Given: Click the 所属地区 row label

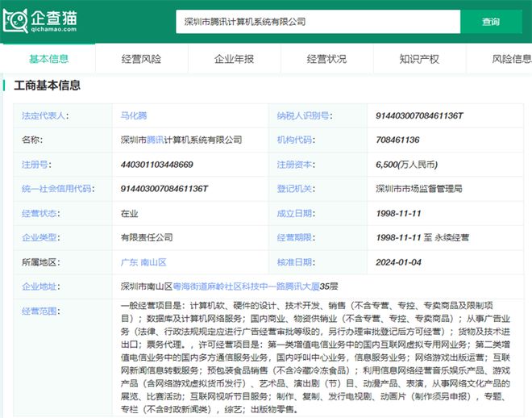Looking at the screenshot, I should click(41, 262).
